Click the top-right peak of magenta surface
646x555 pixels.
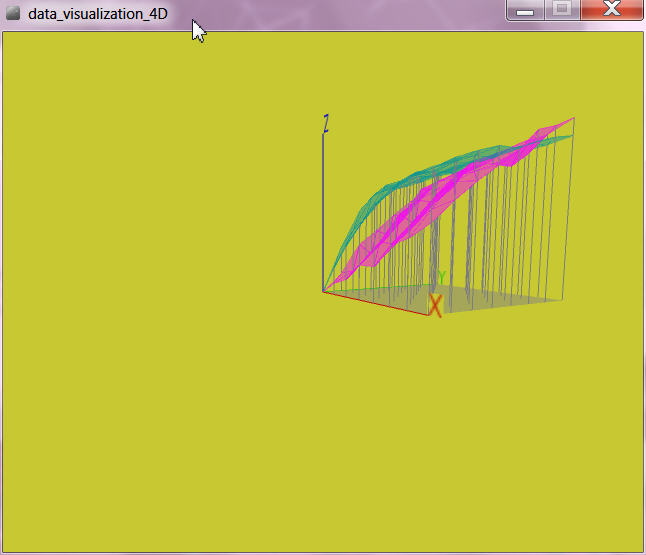(572, 119)
